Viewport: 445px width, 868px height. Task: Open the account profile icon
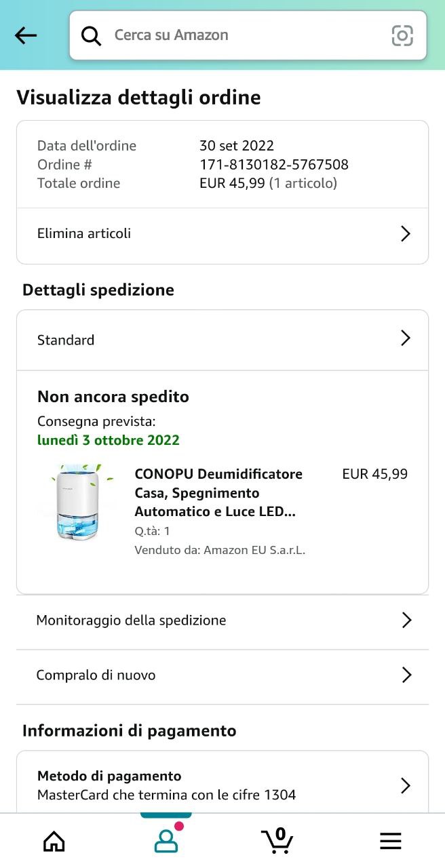(166, 841)
